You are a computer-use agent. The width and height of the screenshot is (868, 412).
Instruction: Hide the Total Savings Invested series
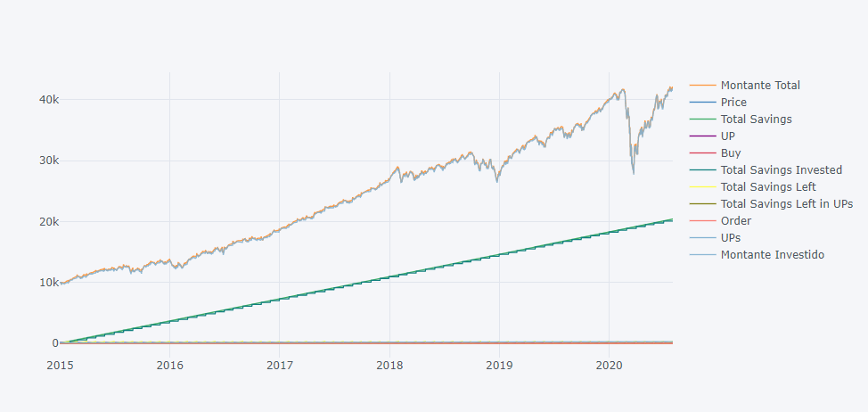(782, 170)
